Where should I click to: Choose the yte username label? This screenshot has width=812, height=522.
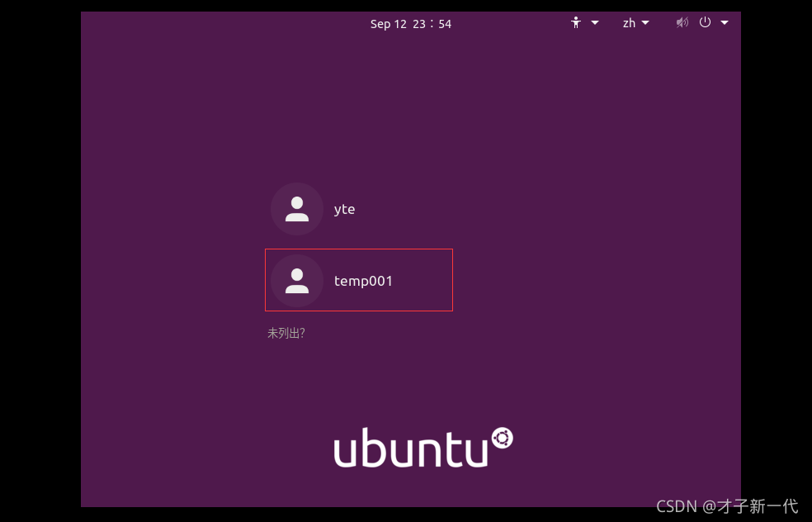coord(344,210)
